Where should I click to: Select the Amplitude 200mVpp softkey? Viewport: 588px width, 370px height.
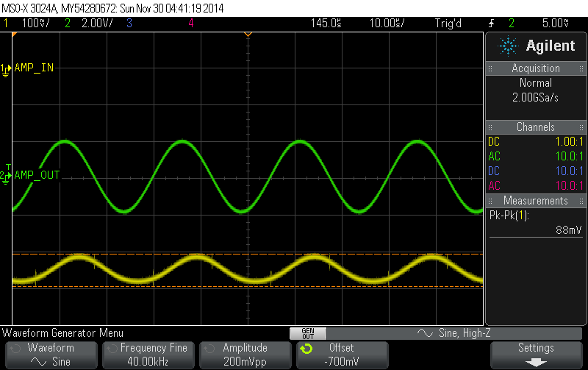(245, 355)
